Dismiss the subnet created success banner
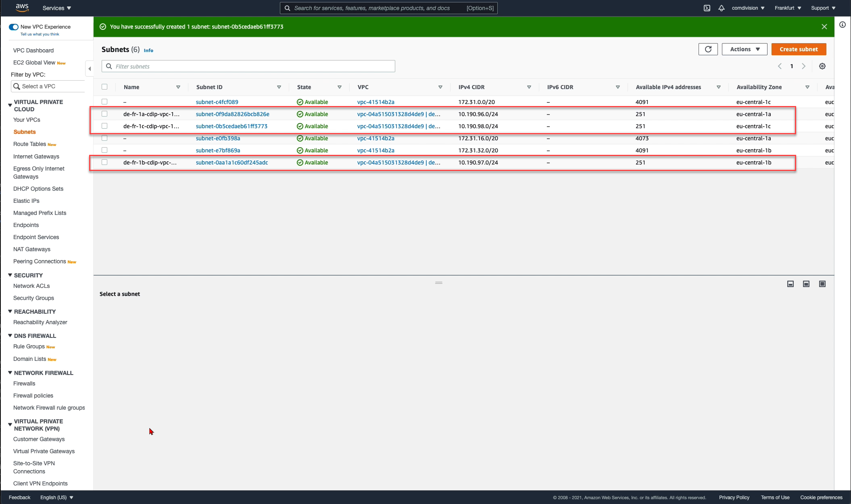 click(824, 27)
